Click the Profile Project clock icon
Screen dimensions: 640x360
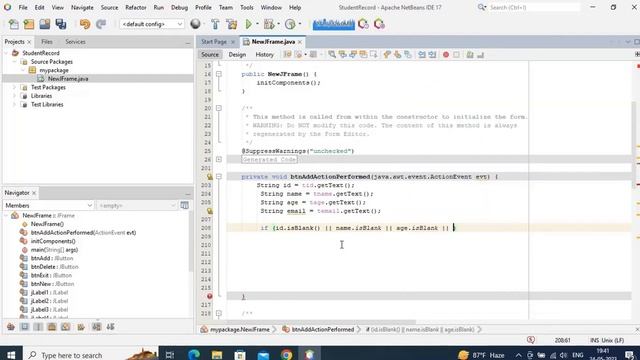pyautogui.click(x=290, y=24)
